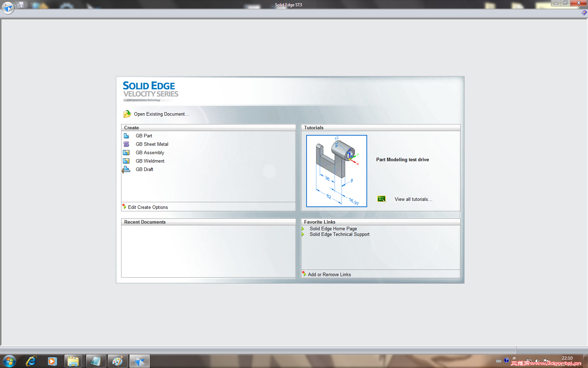Image resolution: width=588 pixels, height=368 pixels.
Task: Click the Open Existing Document folder icon
Action: (x=127, y=114)
